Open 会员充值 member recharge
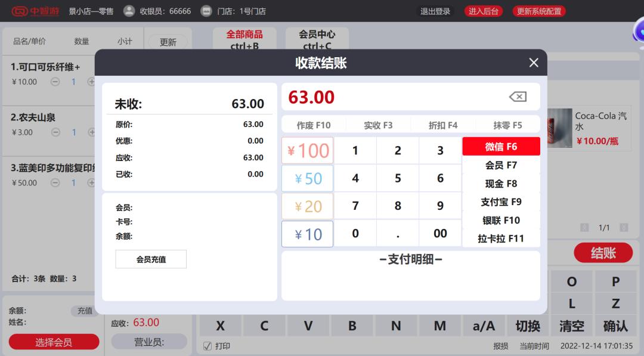 coord(151,259)
